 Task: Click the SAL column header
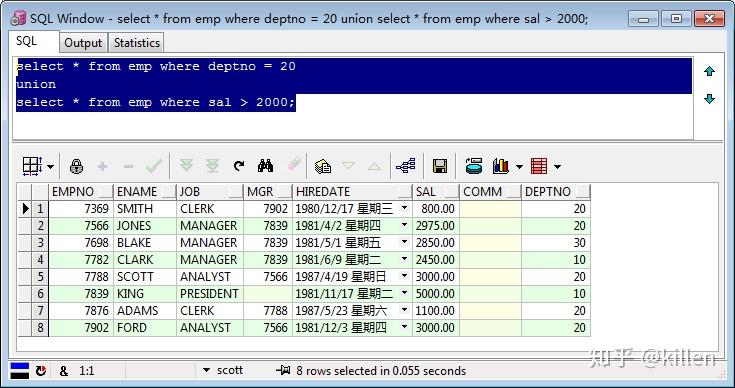pyautogui.click(x=435, y=192)
